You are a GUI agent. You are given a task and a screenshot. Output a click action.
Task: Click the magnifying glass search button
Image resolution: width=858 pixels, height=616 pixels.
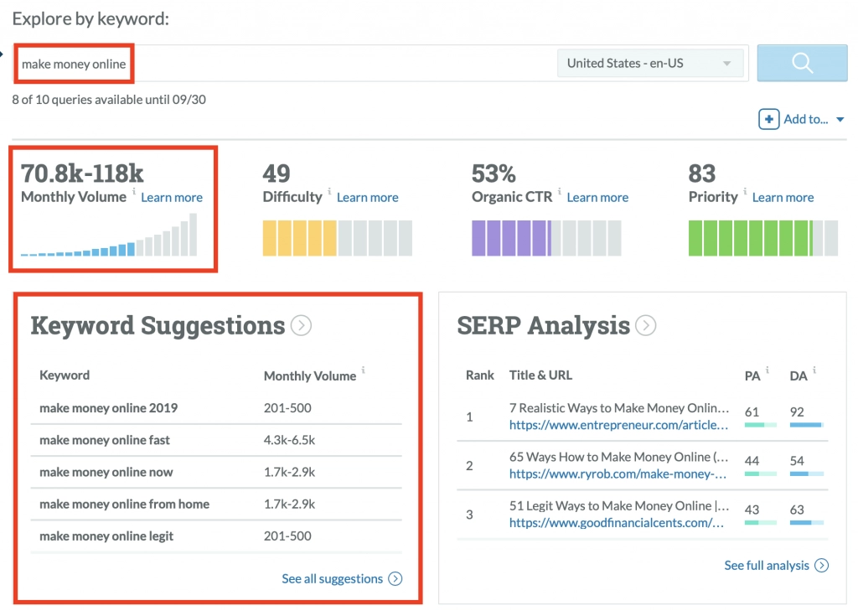coord(802,64)
